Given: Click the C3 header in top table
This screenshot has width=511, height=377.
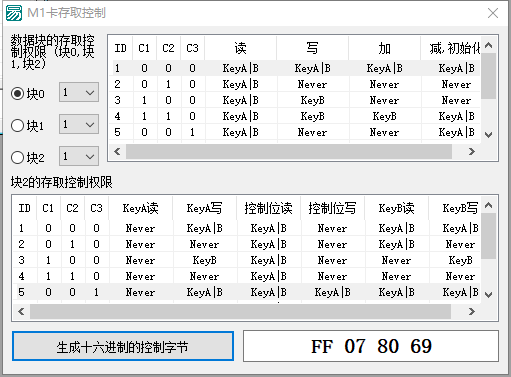Looking at the screenshot, I should click(192, 48).
